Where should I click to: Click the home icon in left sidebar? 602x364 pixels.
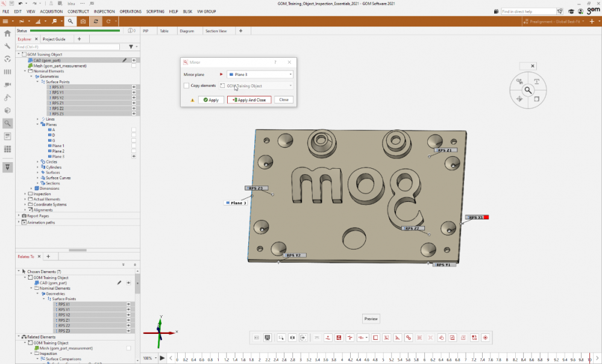[x=7, y=34]
